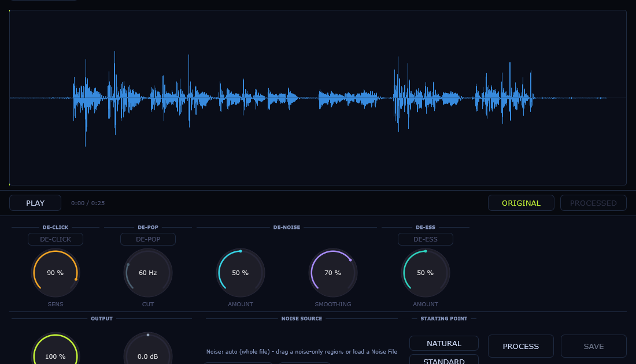Click the PROCESS button
636x364 pixels.
521,346
